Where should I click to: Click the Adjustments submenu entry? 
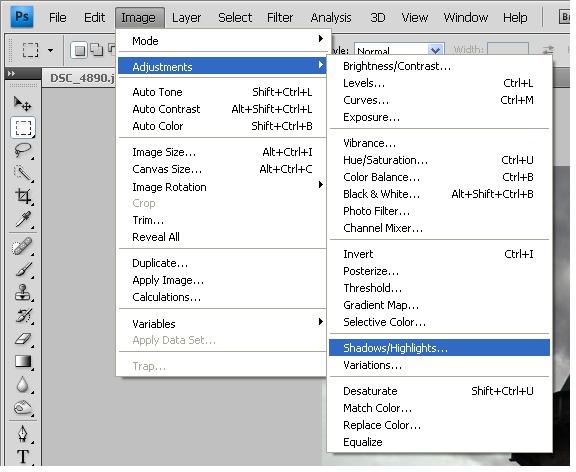point(222,67)
